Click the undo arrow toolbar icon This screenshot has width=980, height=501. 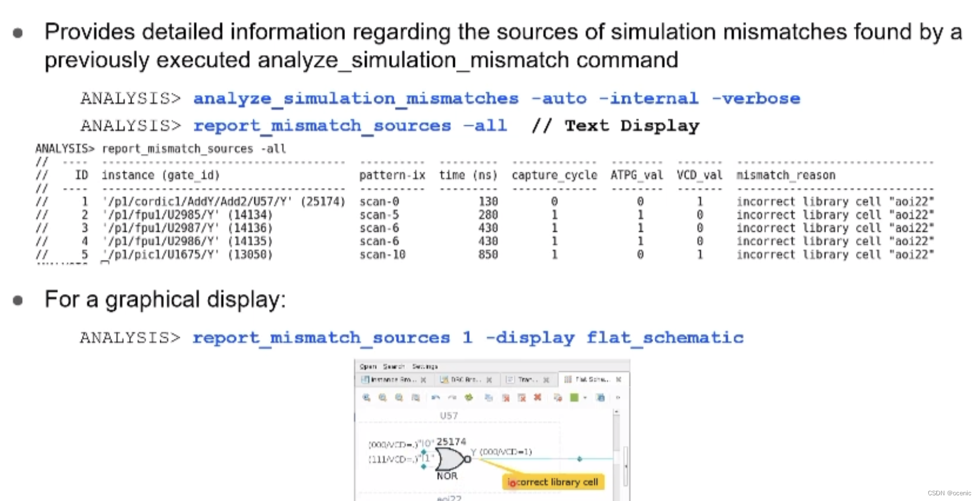point(436,398)
